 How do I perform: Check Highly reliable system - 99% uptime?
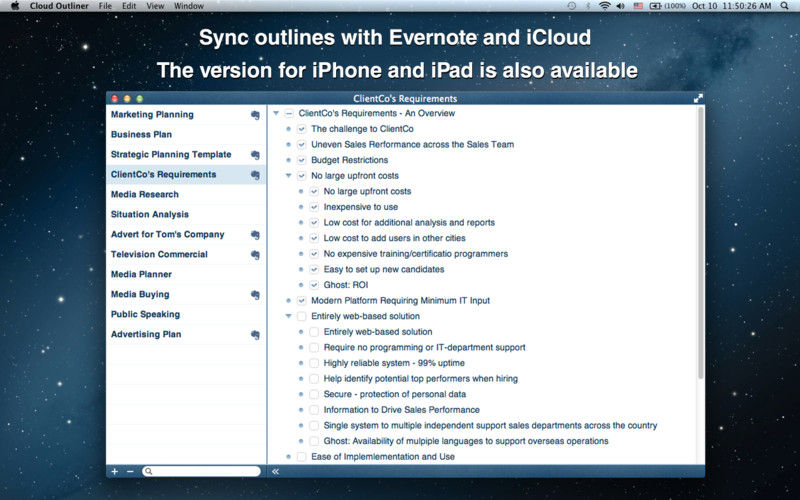click(x=314, y=363)
